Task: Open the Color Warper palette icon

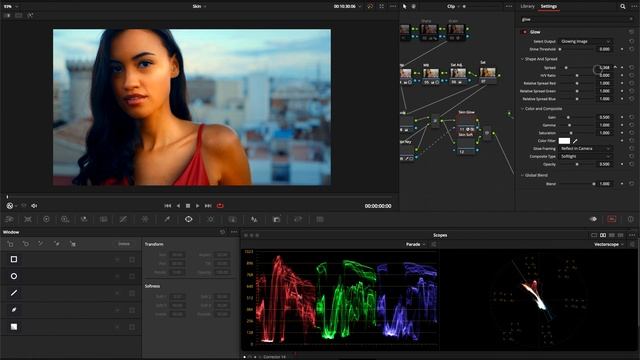Action: click(145, 219)
